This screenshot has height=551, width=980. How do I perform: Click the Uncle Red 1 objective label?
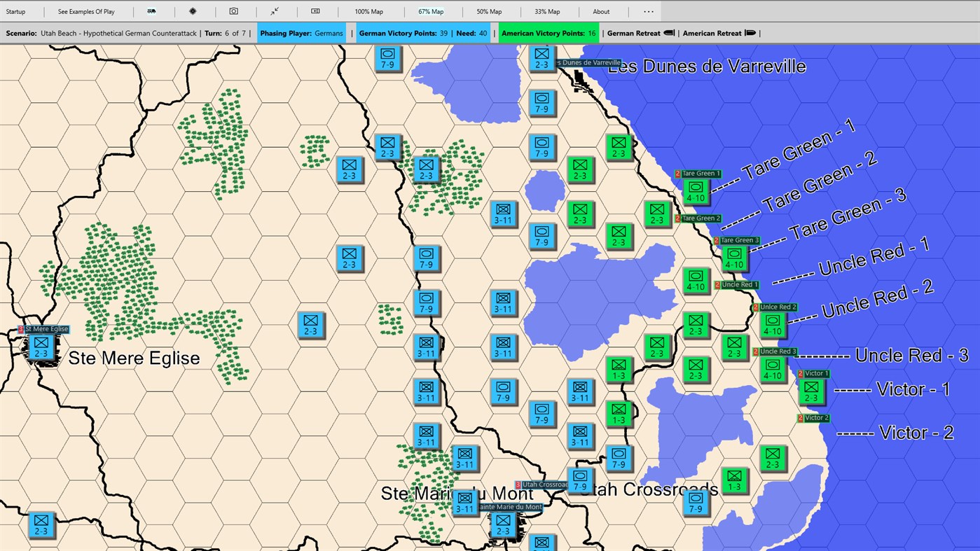737,285
